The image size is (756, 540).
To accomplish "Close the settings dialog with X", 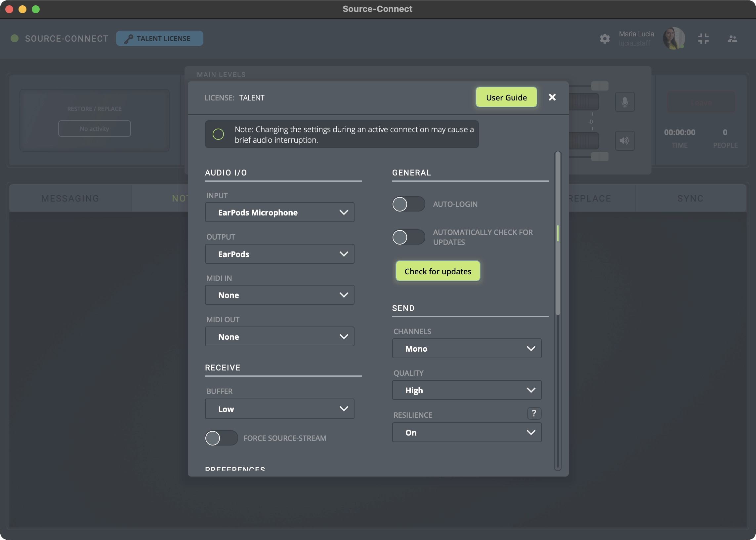I will point(552,97).
